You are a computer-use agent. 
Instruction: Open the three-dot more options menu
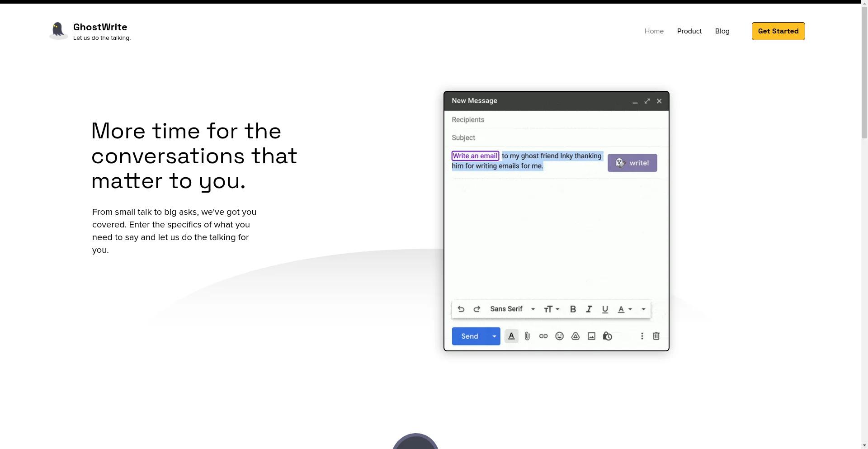click(x=642, y=336)
